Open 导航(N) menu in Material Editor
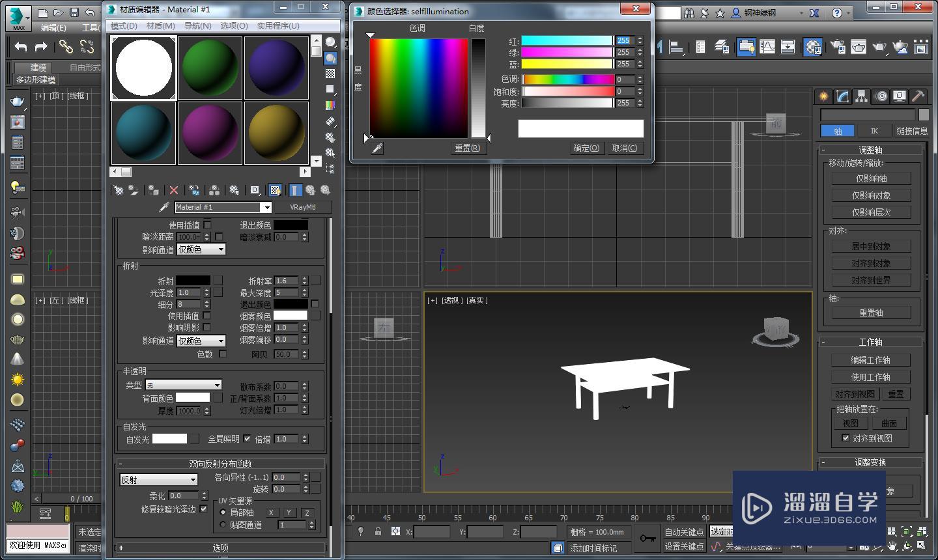 point(197,25)
